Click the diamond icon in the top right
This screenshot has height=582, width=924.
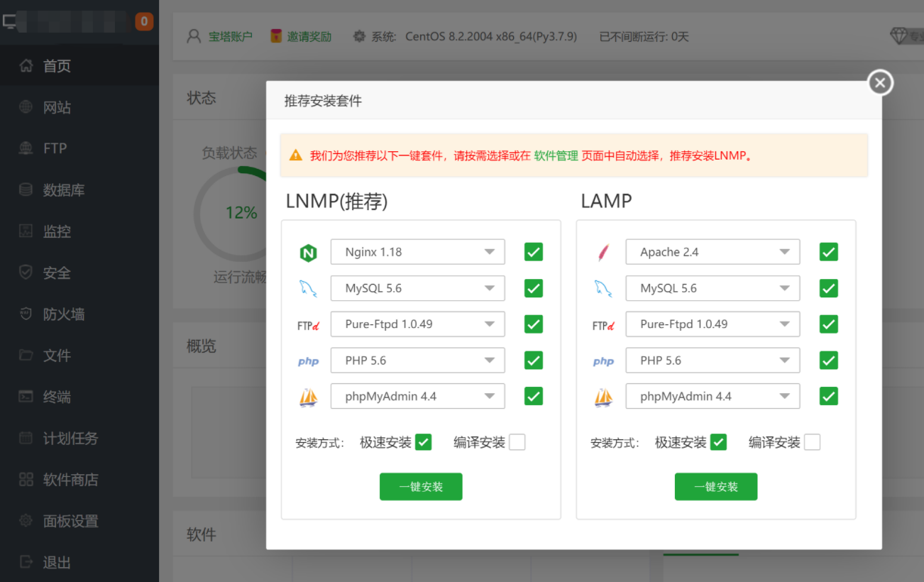pyautogui.click(x=899, y=35)
